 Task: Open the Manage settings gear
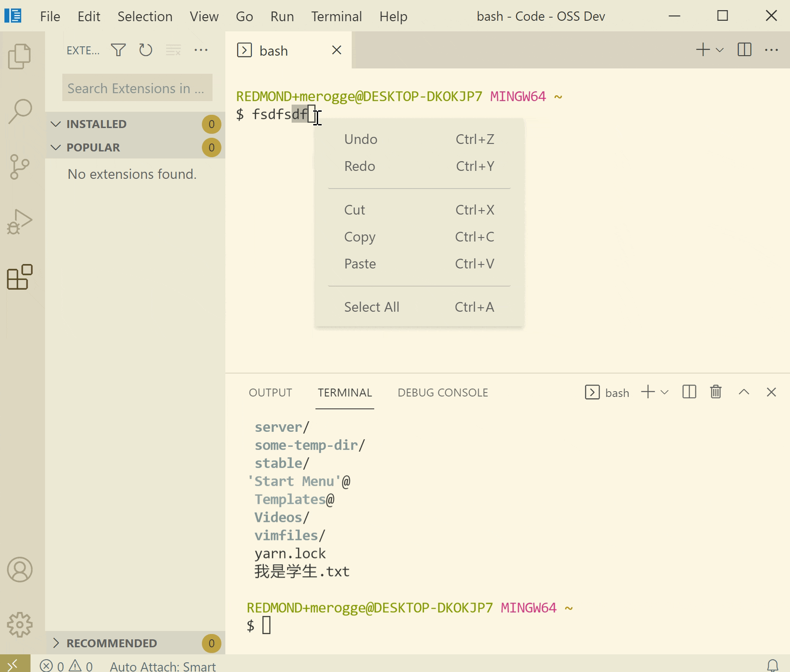coord(21,625)
